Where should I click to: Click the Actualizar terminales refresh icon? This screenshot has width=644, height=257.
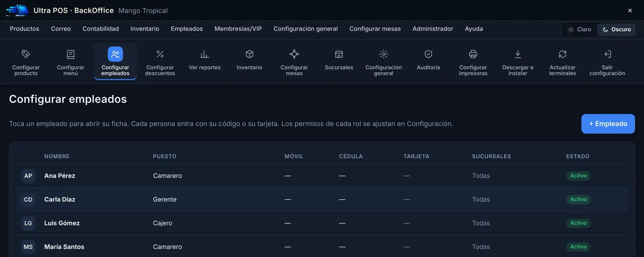(x=562, y=54)
